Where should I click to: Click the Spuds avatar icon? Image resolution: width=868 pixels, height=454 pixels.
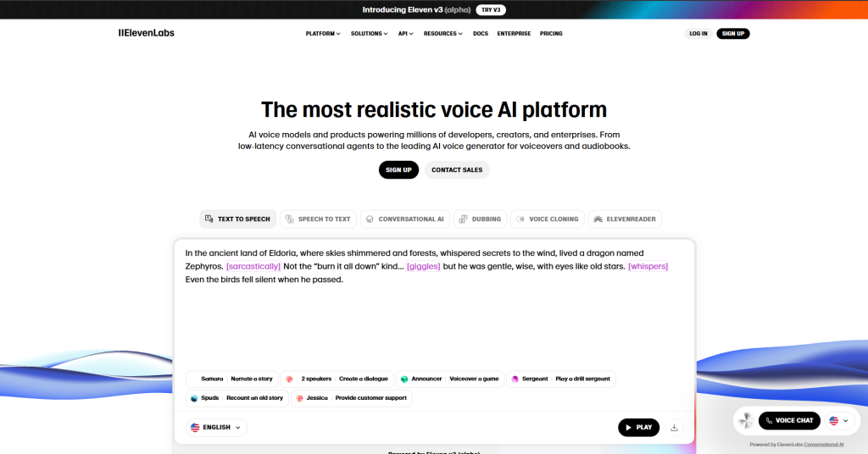194,398
